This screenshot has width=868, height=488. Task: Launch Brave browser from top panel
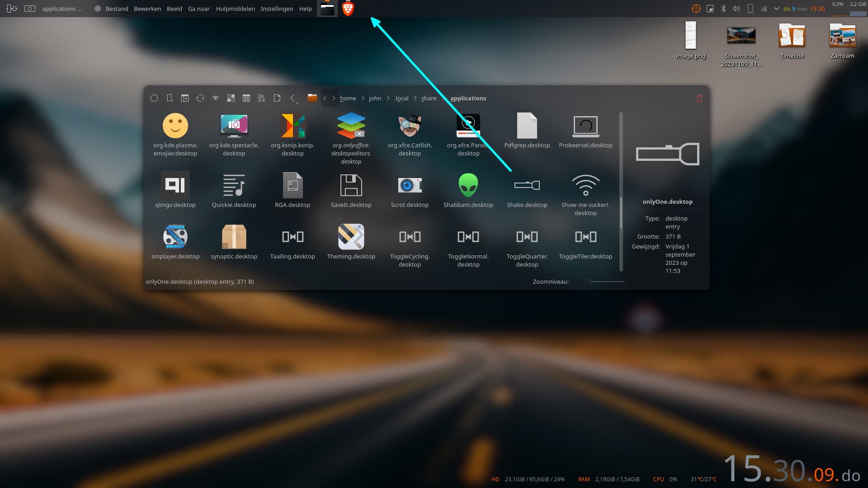coord(348,9)
